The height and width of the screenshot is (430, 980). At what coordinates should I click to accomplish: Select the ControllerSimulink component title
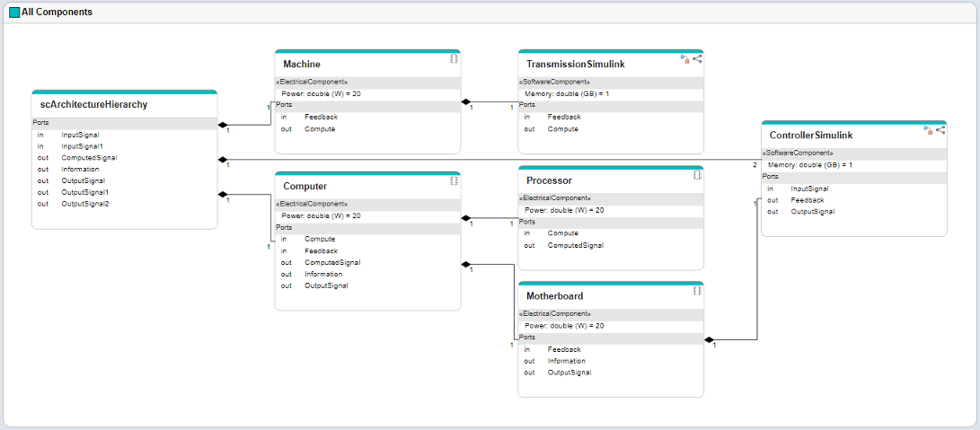point(811,135)
